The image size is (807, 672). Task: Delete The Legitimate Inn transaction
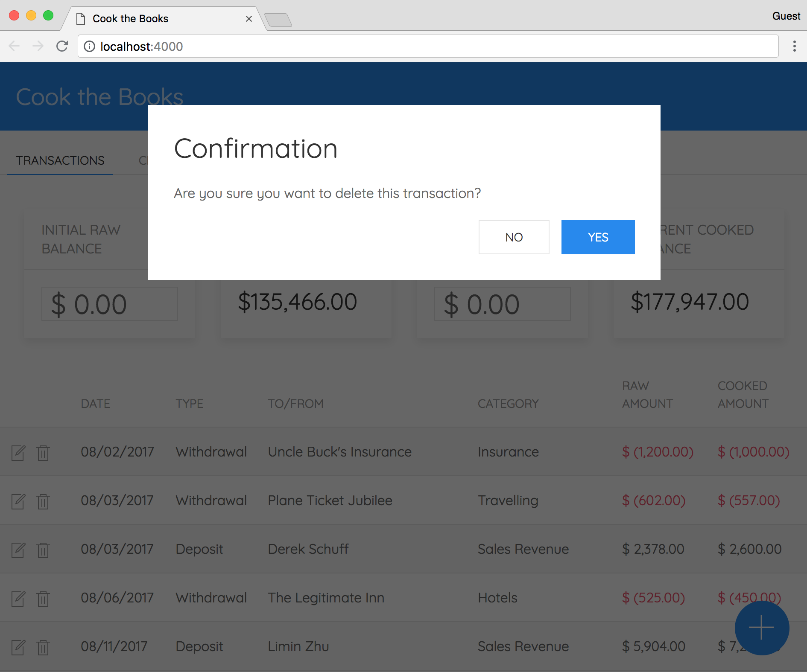43,599
